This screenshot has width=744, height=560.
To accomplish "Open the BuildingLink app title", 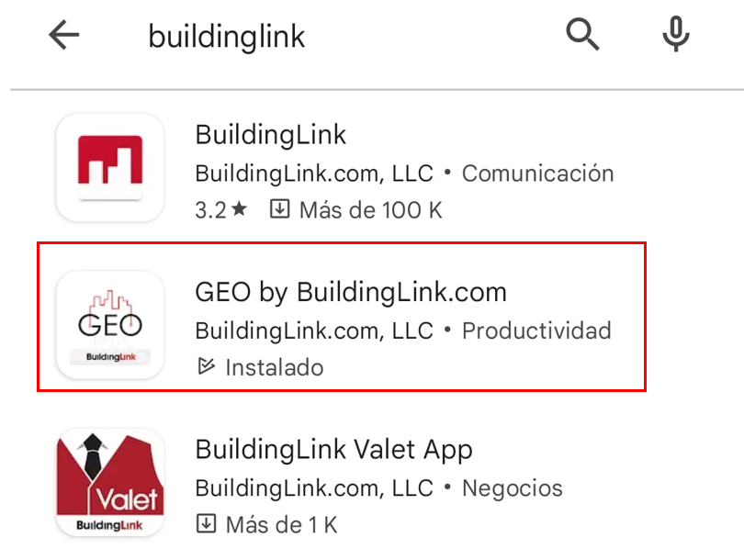I will tap(270, 135).
